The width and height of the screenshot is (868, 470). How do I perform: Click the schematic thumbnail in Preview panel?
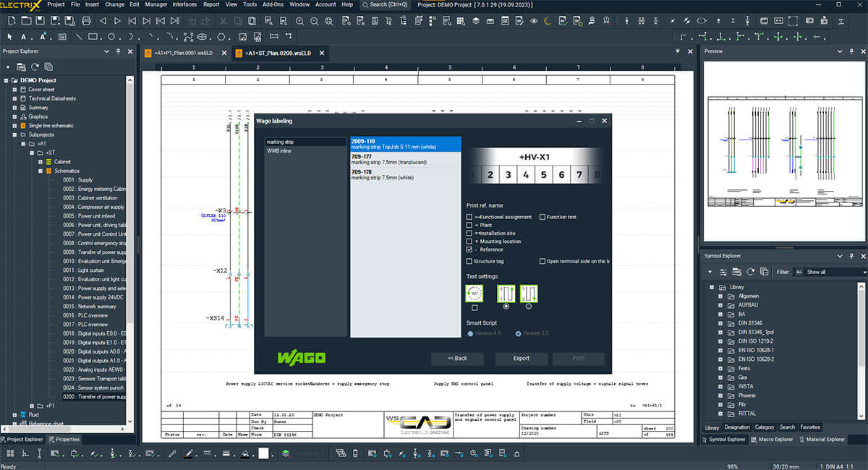click(785, 150)
